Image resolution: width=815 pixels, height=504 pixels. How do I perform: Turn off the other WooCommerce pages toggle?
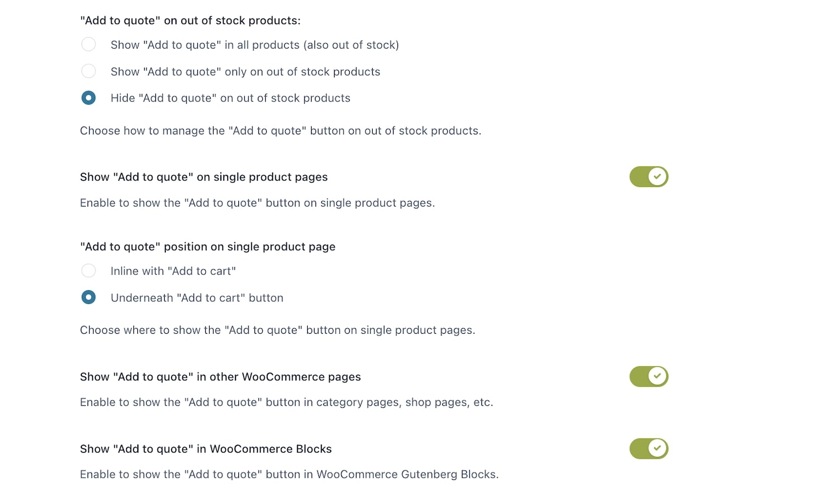click(x=649, y=376)
